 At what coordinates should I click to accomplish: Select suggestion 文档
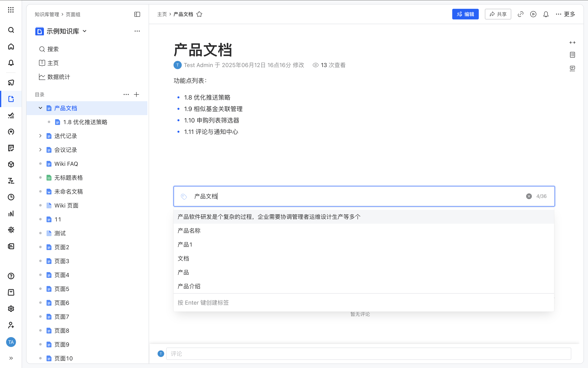[364, 258]
